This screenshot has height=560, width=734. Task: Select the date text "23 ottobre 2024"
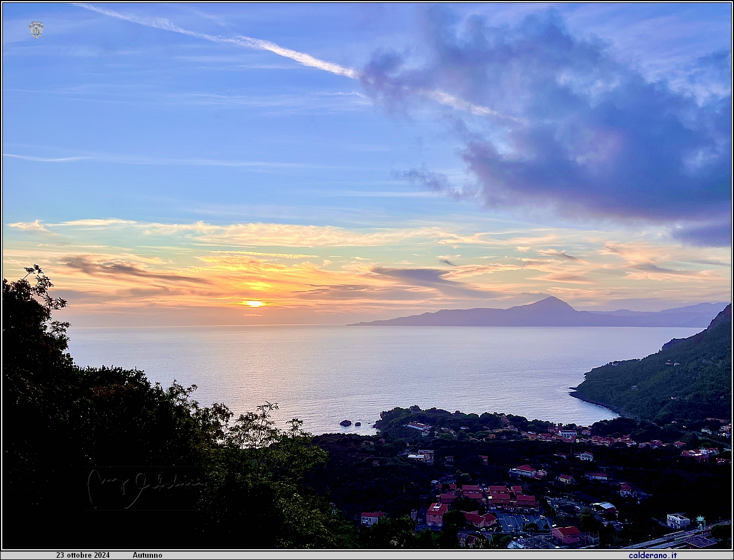(83, 555)
